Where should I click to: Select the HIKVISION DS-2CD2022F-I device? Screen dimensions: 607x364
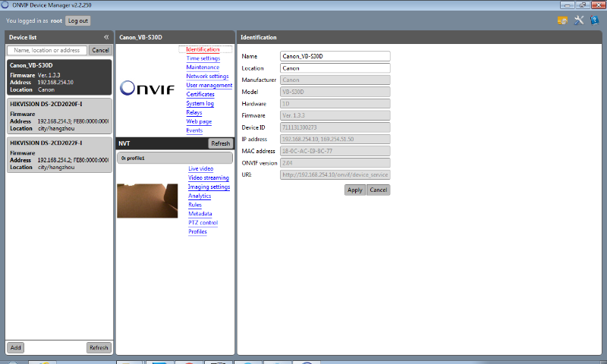(x=59, y=155)
